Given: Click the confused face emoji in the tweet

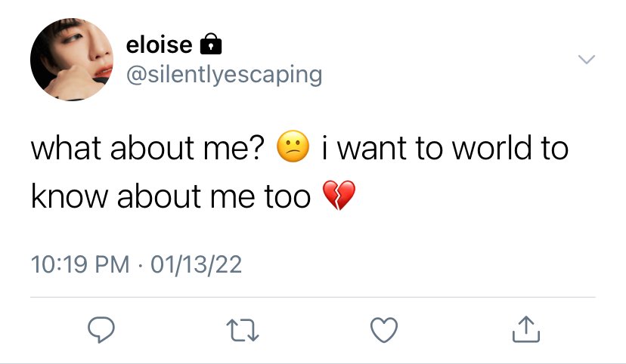Looking at the screenshot, I should click(293, 147).
